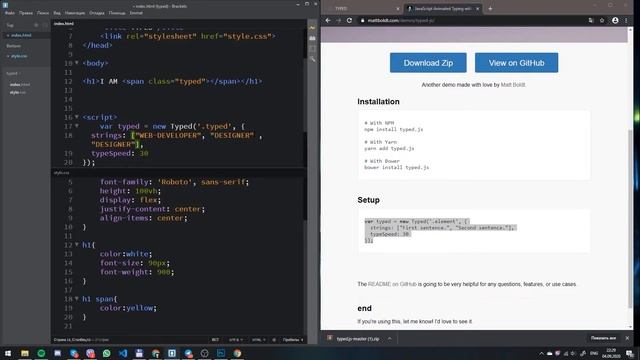Collapse the body tag fold arrow at line 10
The width and height of the screenshot is (640, 360).
[77, 63]
